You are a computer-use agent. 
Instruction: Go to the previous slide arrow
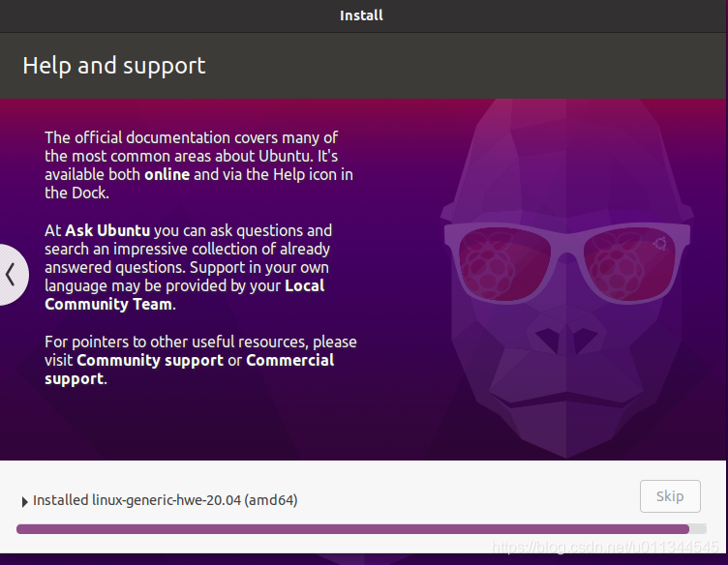[12, 275]
